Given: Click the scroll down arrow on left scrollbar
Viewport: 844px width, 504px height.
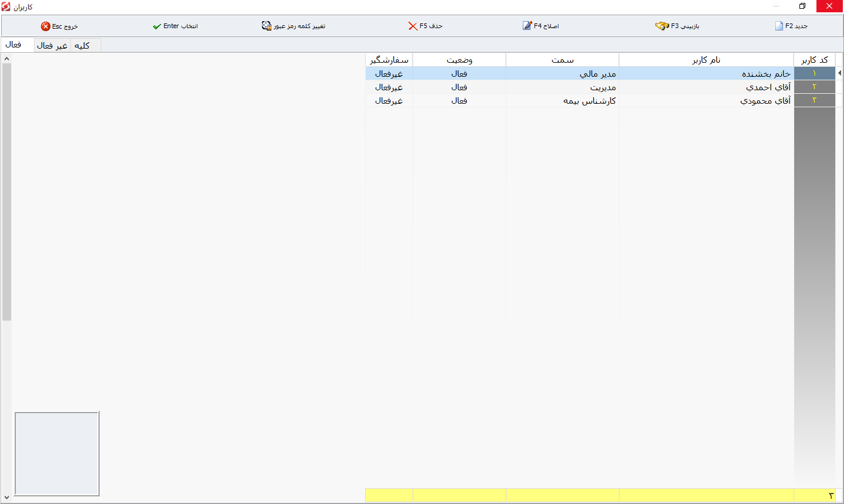Looking at the screenshot, I should [6, 498].
